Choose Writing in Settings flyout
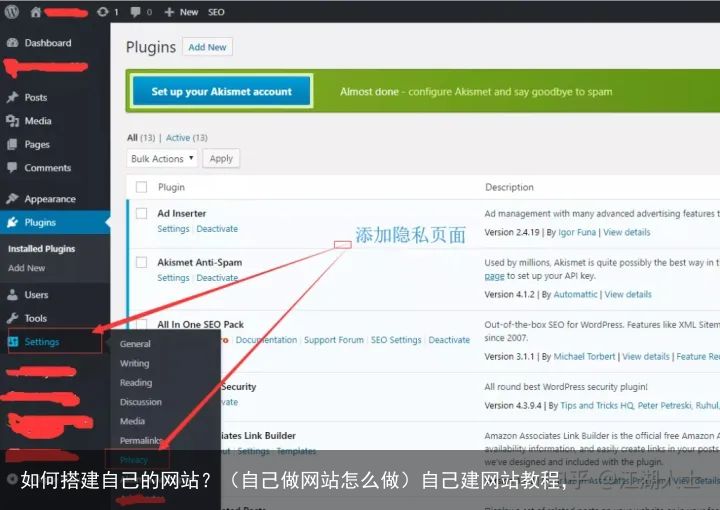 pyautogui.click(x=135, y=363)
